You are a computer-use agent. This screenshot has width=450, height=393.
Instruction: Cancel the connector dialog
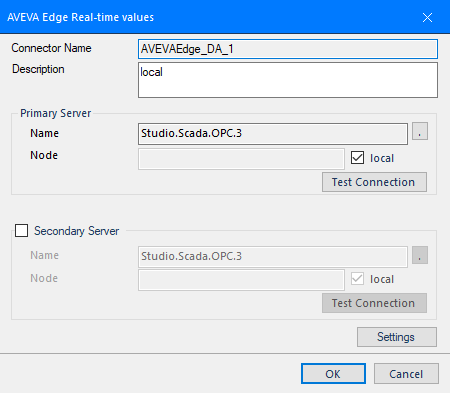[x=406, y=374]
